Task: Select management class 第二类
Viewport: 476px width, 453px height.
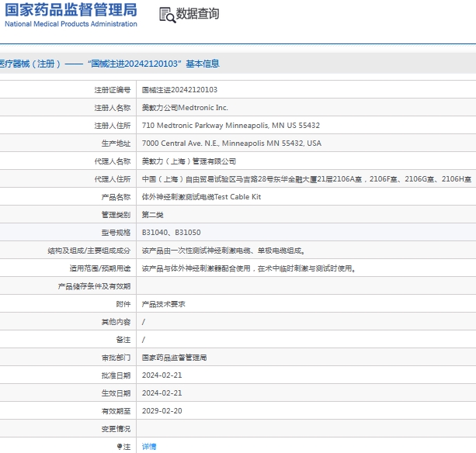Action: point(152,215)
